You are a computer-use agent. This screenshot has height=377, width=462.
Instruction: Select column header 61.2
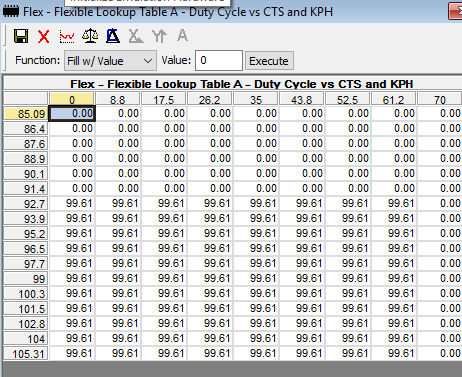(x=394, y=99)
